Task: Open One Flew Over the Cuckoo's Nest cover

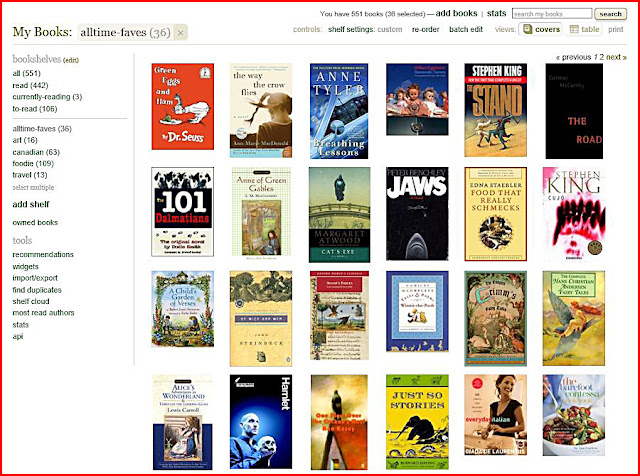Action: pos(339,423)
